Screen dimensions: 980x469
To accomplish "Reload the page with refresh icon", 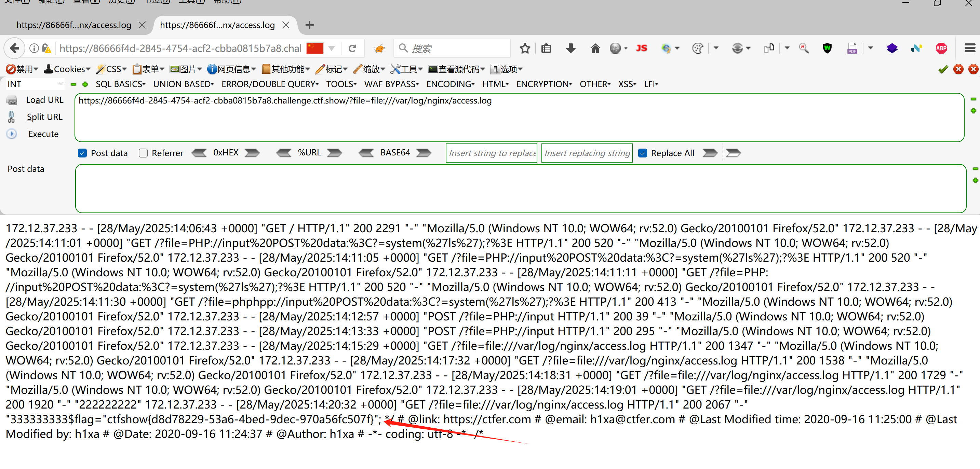I will [352, 48].
